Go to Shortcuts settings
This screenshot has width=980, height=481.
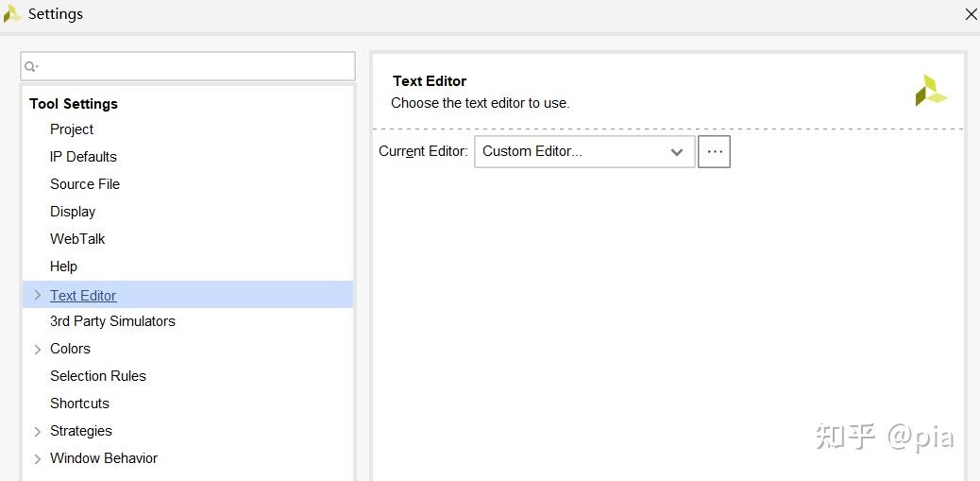pos(79,404)
